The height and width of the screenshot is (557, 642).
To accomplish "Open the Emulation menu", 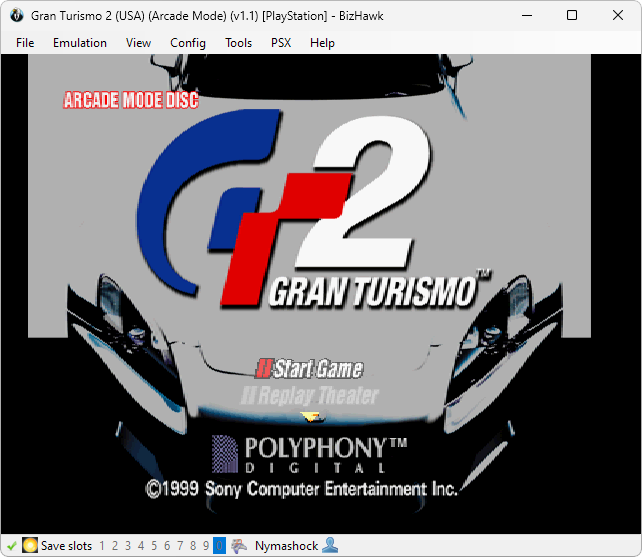I will coord(80,43).
